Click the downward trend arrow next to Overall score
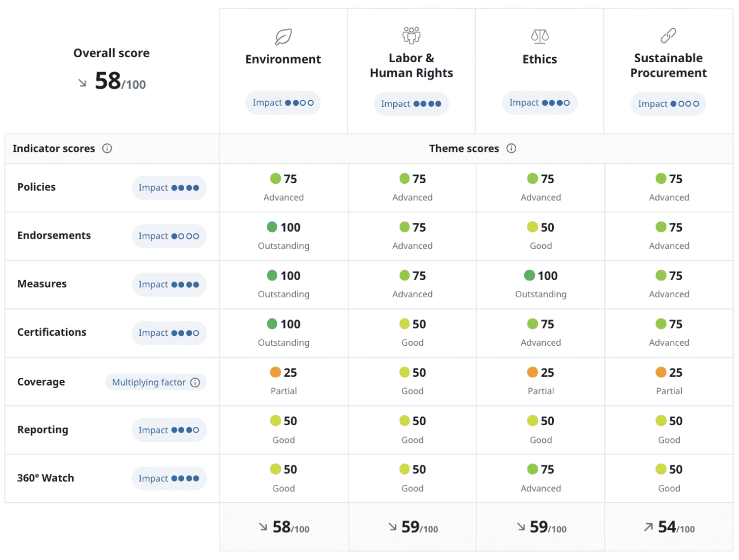The width and height of the screenshot is (739, 560). pos(82,83)
